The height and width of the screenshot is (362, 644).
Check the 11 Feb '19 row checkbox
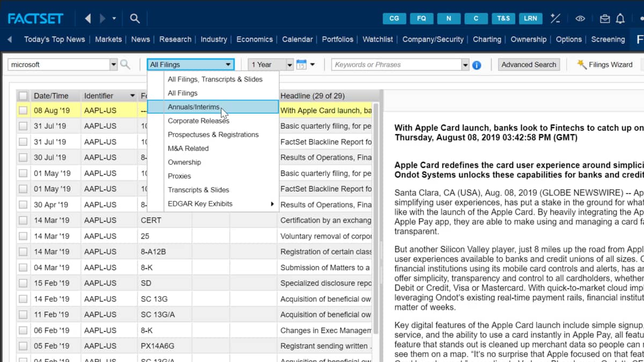[23, 315]
